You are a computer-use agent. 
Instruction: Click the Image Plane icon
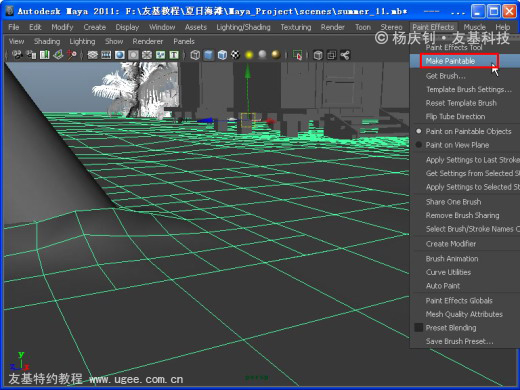pyautogui.click(x=58, y=55)
